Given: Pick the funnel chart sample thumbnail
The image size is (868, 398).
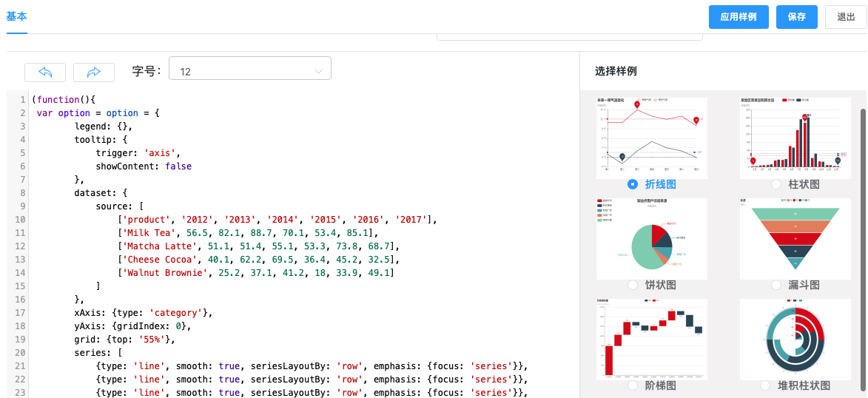Looking at the screenshot, I should click(x=795, y=238).
